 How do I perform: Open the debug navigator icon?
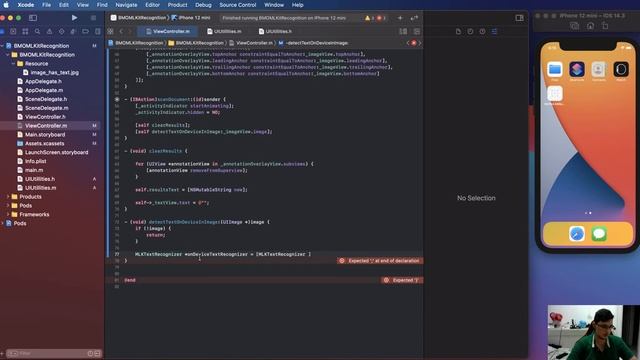[73, 31]
